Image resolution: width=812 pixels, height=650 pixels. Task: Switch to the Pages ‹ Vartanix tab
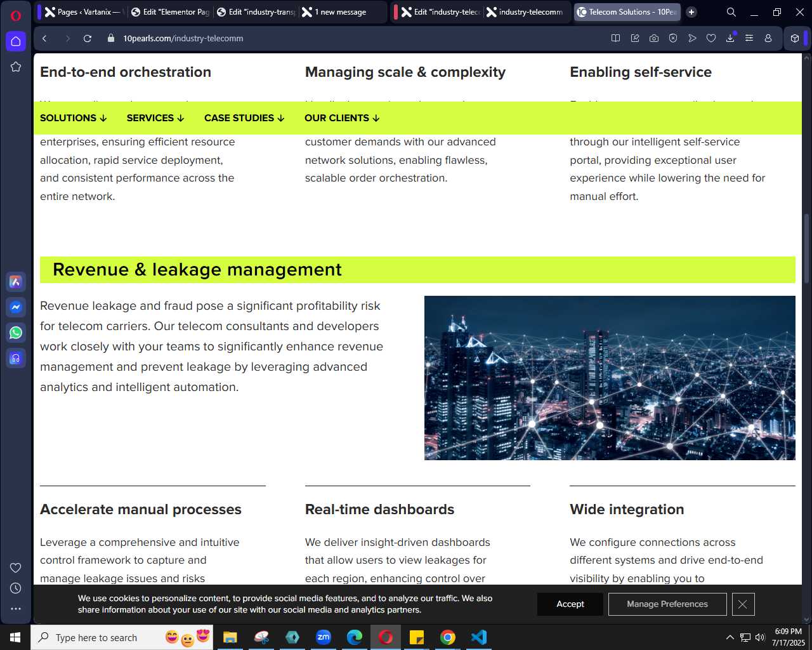[83, 12]
